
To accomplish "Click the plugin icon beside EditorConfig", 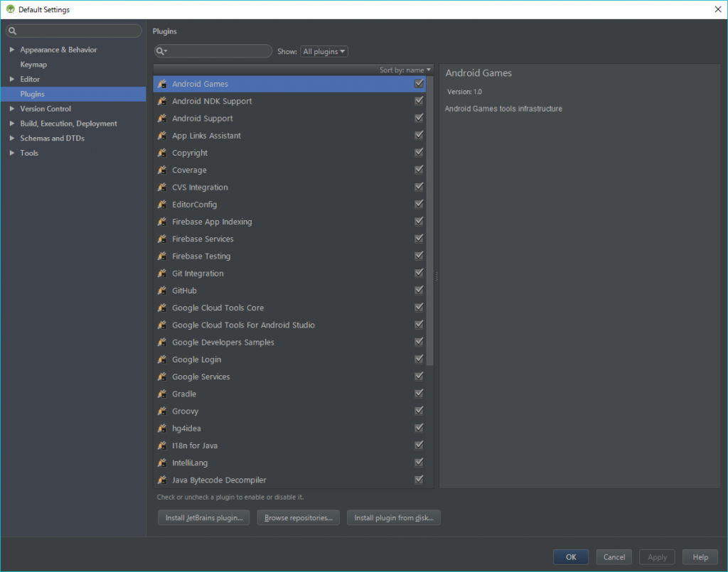I will tap(162, 204).
